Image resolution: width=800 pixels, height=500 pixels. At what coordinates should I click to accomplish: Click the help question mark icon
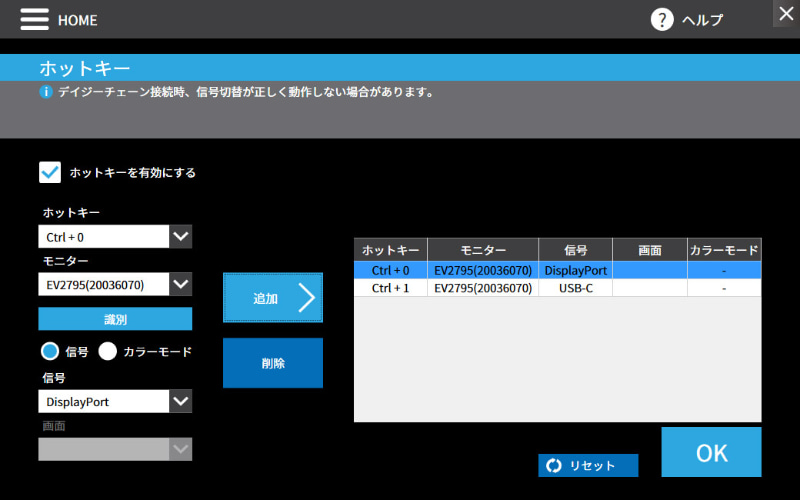662,20
